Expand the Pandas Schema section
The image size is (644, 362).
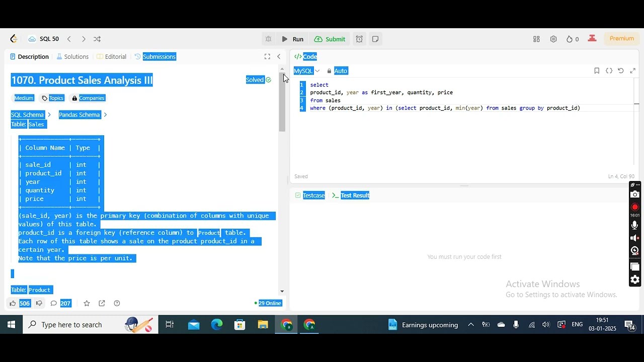click(83, 115)
